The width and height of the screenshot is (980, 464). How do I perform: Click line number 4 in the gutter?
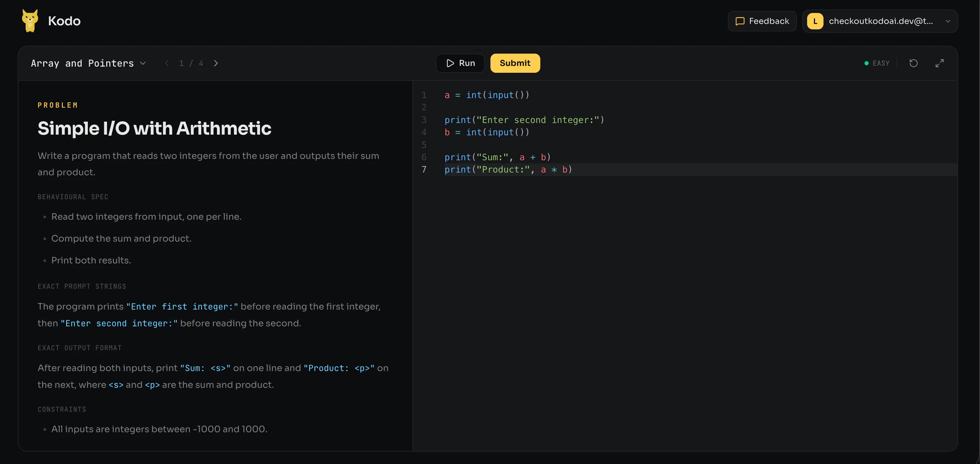[424, 132]
